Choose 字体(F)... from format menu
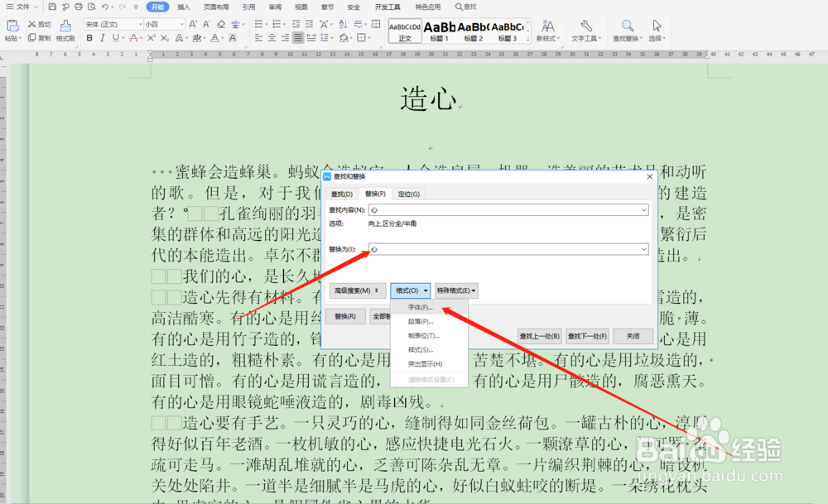 pos(429,308)
